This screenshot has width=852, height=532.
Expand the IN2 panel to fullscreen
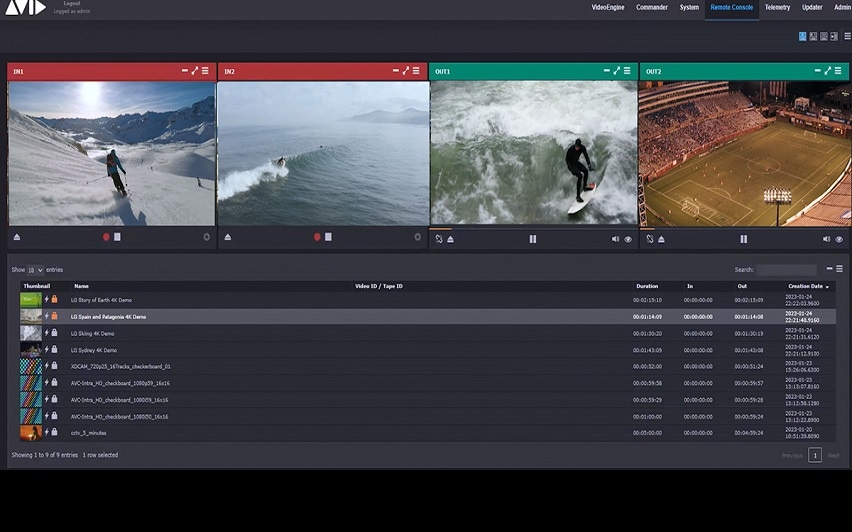coord(405,71)
